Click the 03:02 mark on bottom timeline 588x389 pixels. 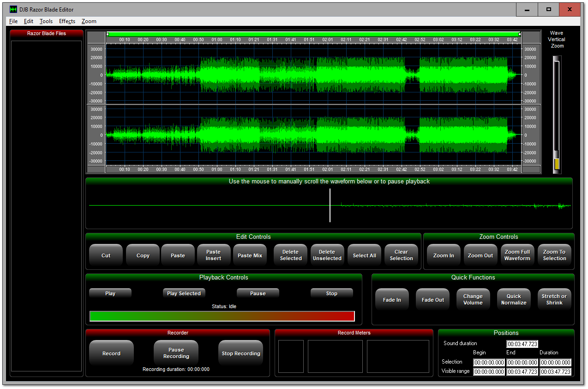(438, 170)
